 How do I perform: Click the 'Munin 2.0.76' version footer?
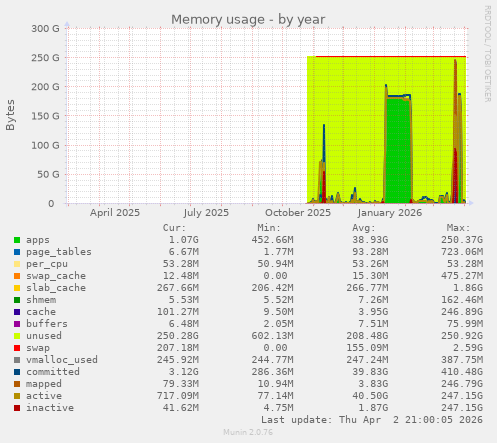tap(248, 432)
